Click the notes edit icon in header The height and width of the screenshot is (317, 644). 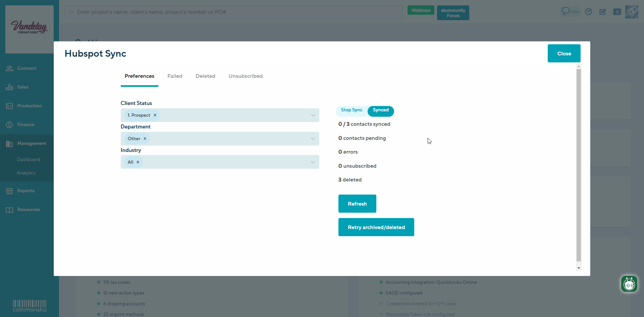pyautogui.click(x=603, y=12)
